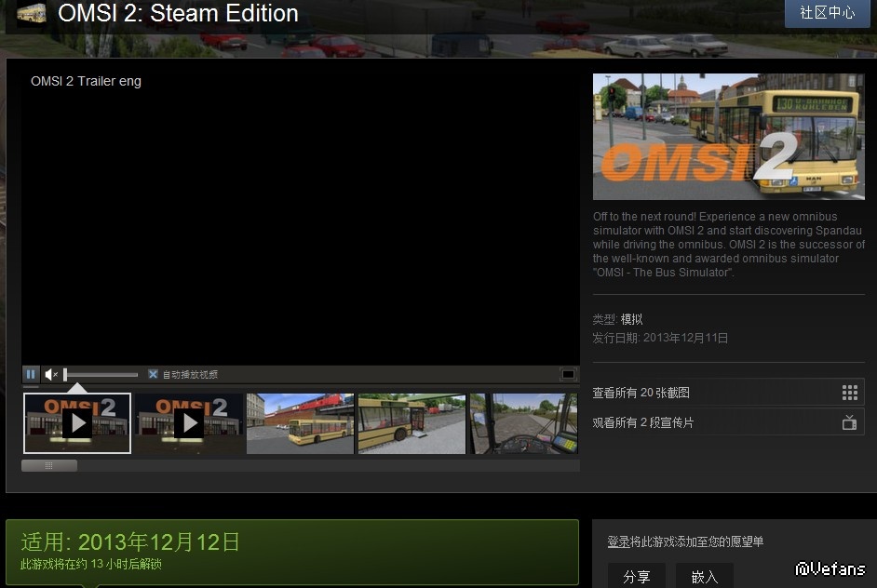Click the OMSI 2: Steam Edition title text

(x=178, y=13)
